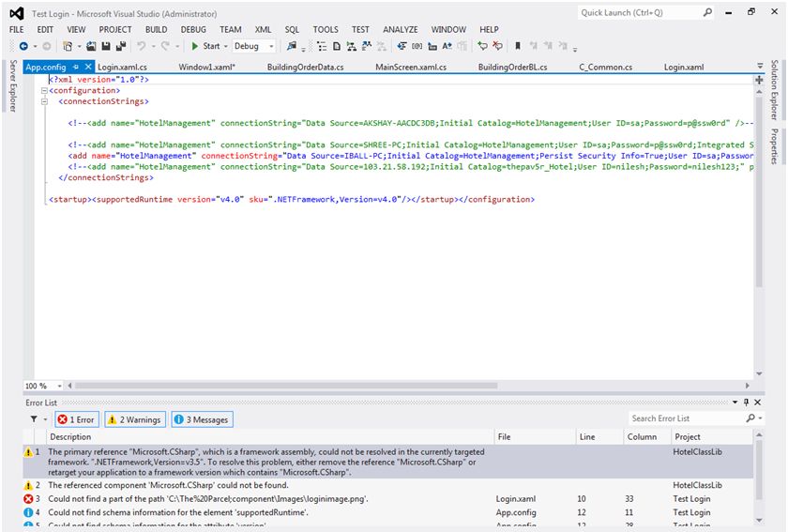The height and width of the screenshot is (532, 788).
Task: Click the Quick Launch search magnifier icon
Action: (707, 13)
